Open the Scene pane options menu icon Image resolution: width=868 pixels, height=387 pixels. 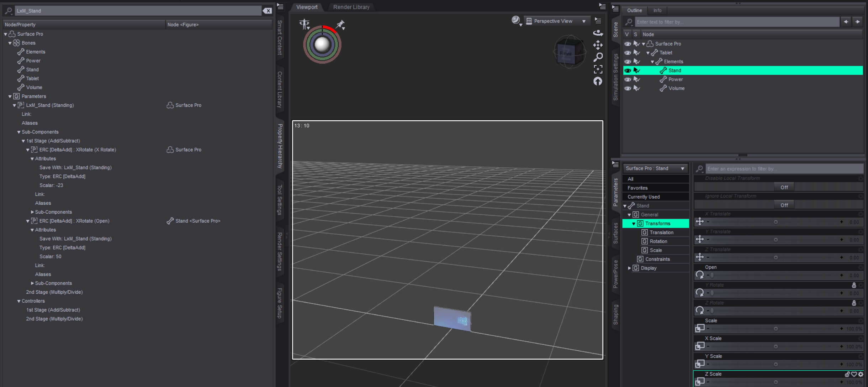point(615,9)
